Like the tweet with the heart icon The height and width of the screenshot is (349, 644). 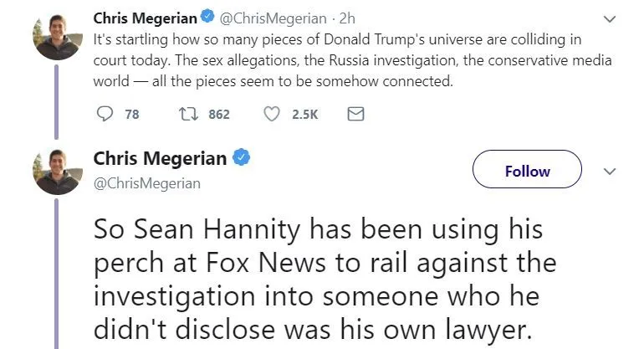(x=272, y=115)
